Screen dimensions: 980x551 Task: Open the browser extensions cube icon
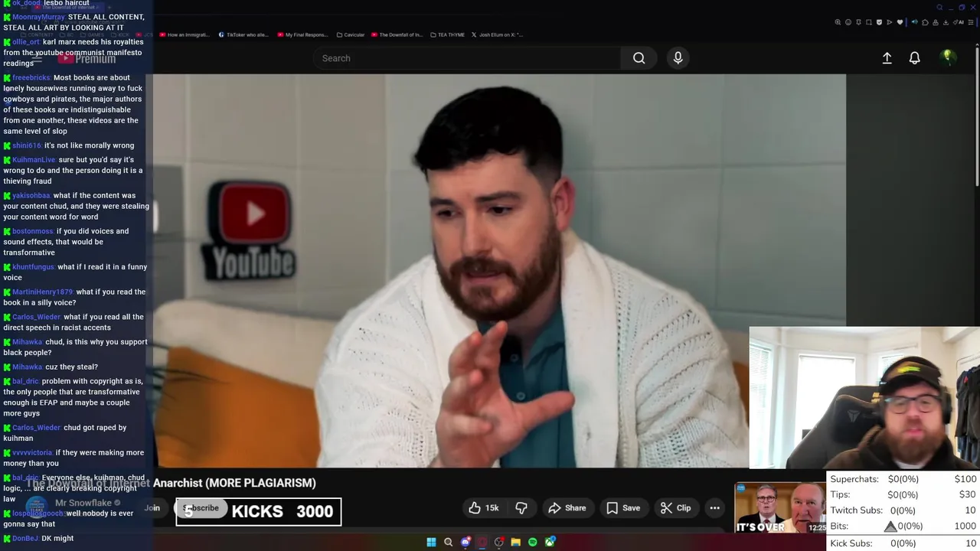coord(925,22)
